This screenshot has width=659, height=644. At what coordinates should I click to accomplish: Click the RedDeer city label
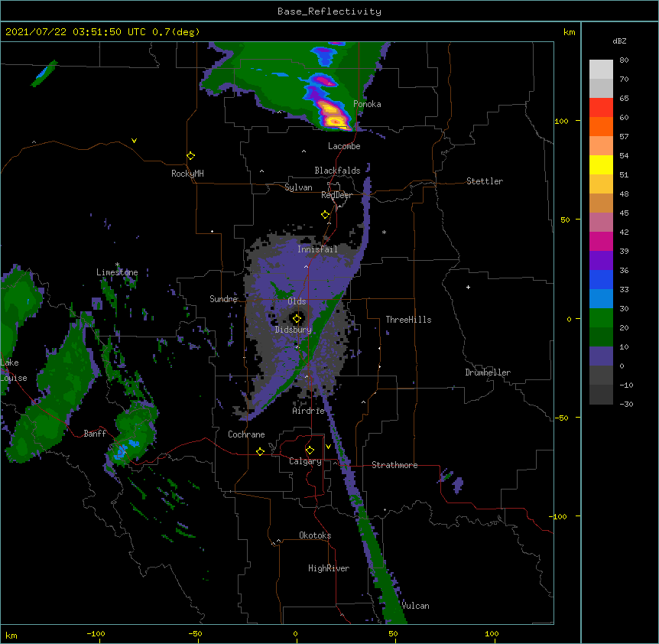pos(336,195)
